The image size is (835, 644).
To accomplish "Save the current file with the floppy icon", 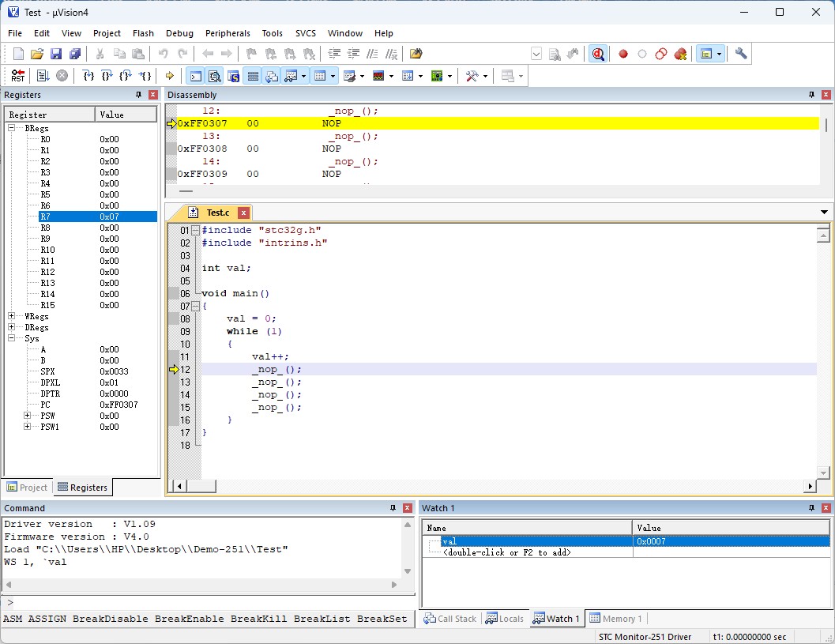I will (x=56, y=54).
